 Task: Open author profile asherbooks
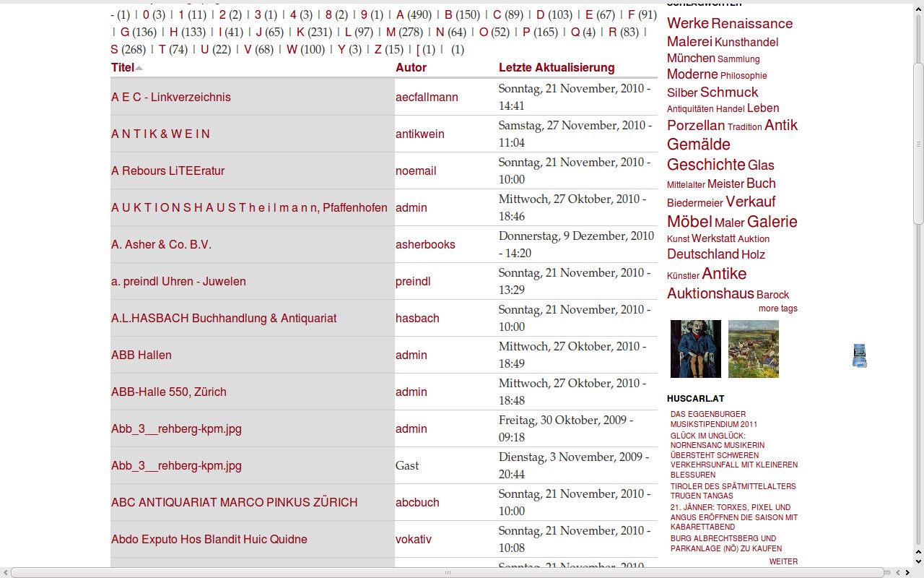pyautogui.click(x=425, y=244)
